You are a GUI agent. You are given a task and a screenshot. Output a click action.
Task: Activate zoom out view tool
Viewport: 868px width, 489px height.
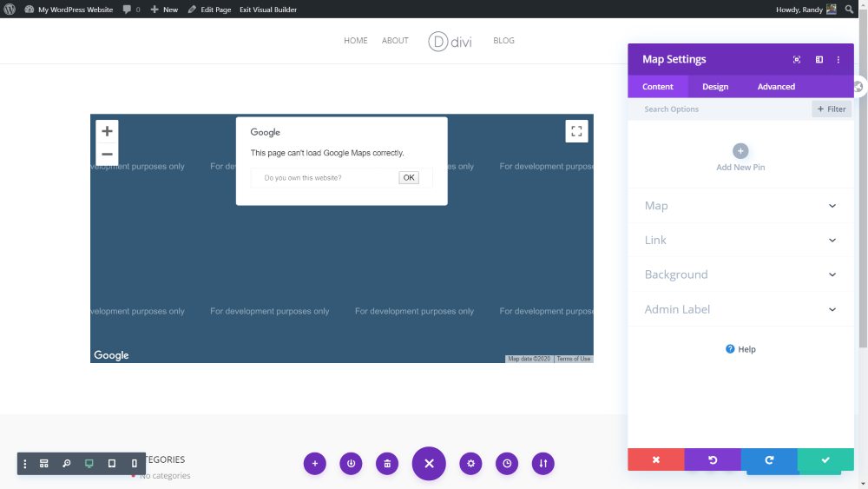[x=67, y=464]
